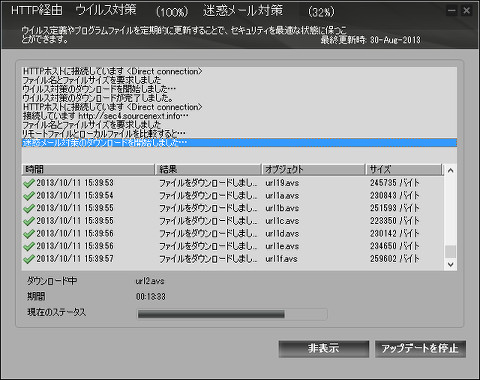Click the green checkmark for url19.avs
The image size is (480, 380).
[29, 183]
